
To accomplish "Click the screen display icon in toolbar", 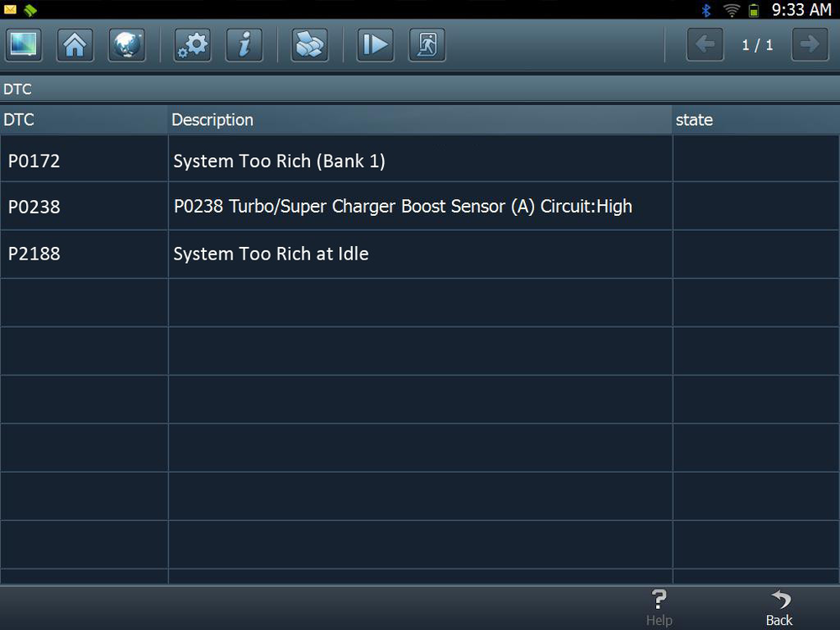I will click(x=24, y=45).
